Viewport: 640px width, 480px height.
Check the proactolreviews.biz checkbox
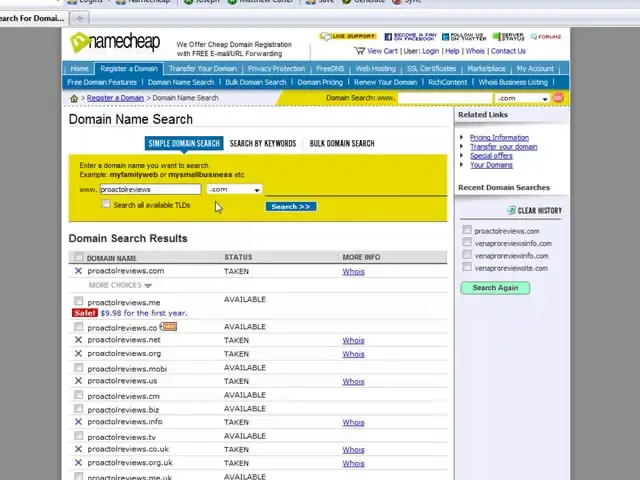tap(78, 409)
